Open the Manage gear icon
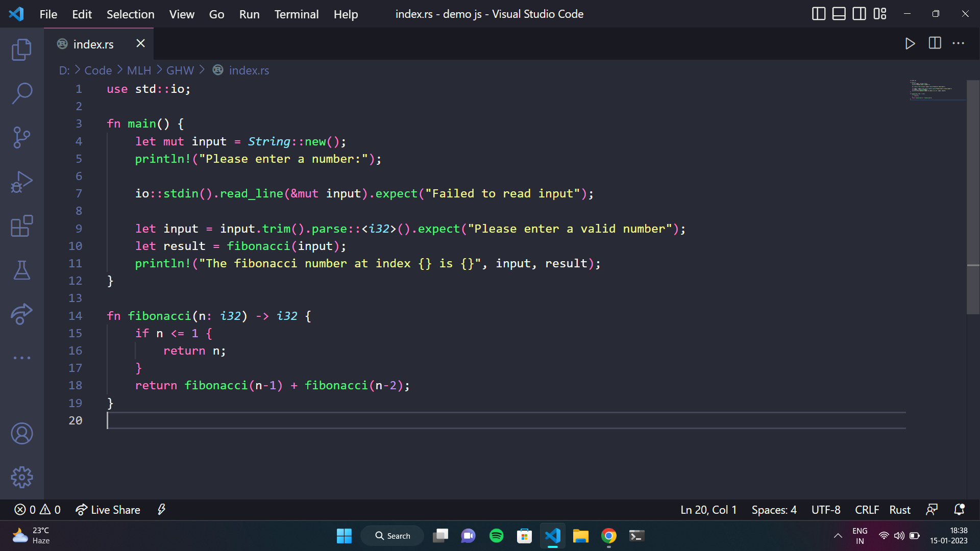The width and height of the screenshot is (980, 551). [x=21, y=478]
